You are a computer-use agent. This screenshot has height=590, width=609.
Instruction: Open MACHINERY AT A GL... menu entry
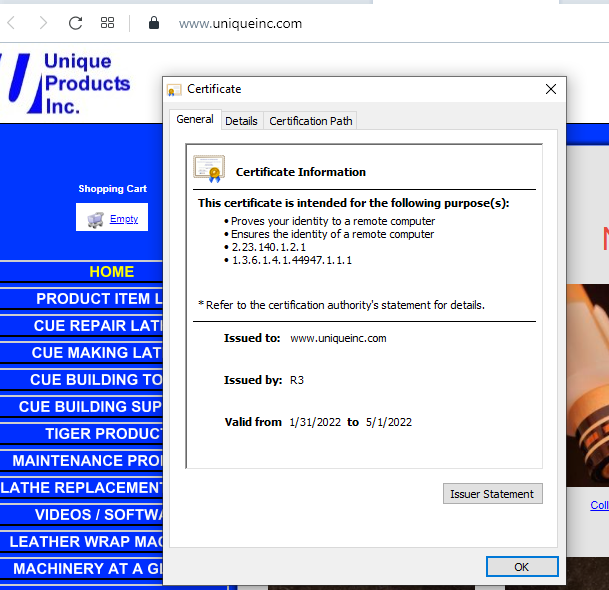coord(81,569)
